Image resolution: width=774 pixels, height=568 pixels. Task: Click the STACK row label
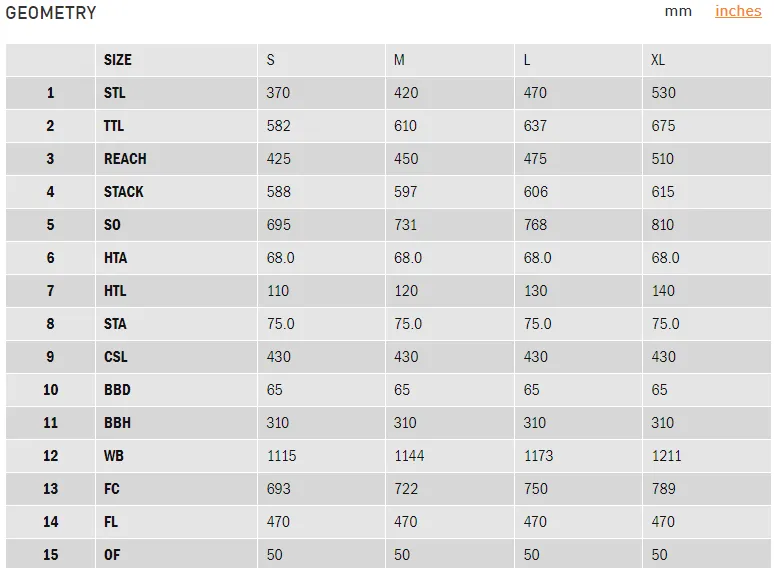123,191
